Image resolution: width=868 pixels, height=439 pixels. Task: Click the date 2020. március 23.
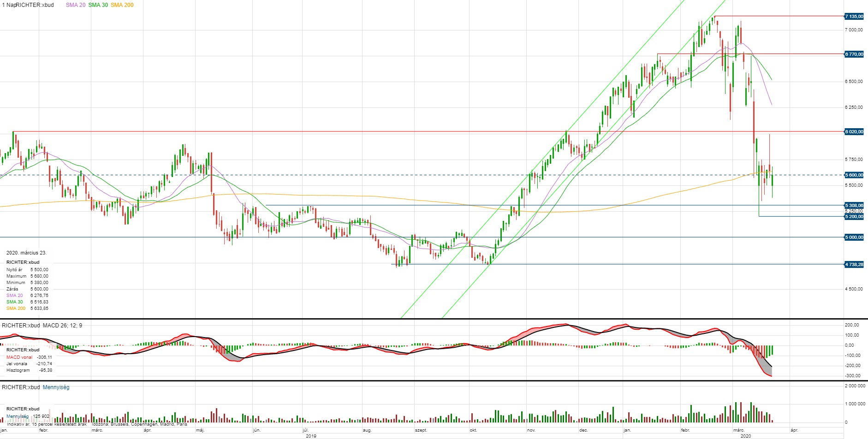click(26, 253)
